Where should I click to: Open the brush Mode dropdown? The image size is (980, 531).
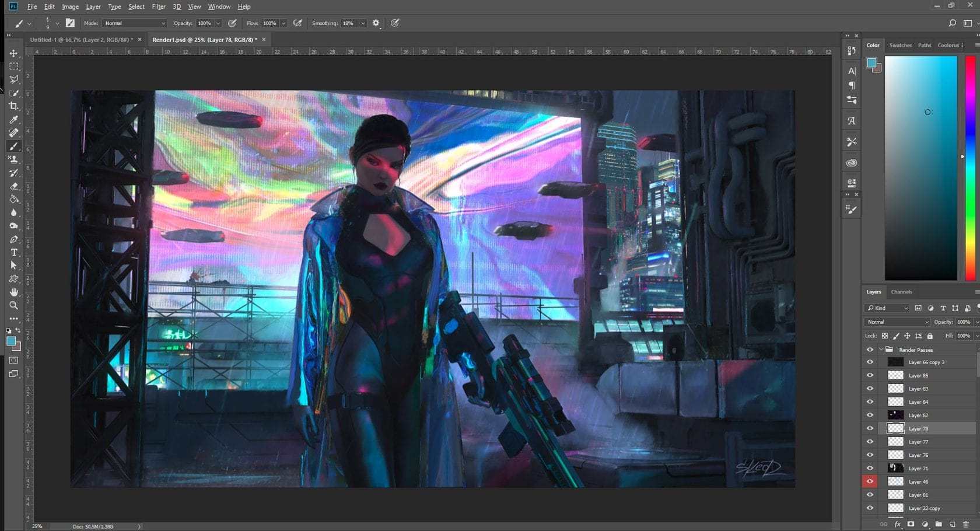(135, 23)
